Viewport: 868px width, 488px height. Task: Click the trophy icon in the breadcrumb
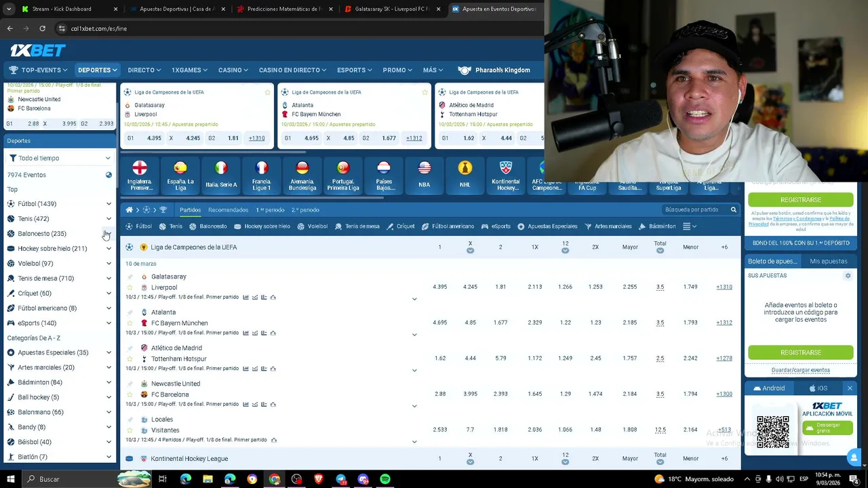tap(163, 210)
